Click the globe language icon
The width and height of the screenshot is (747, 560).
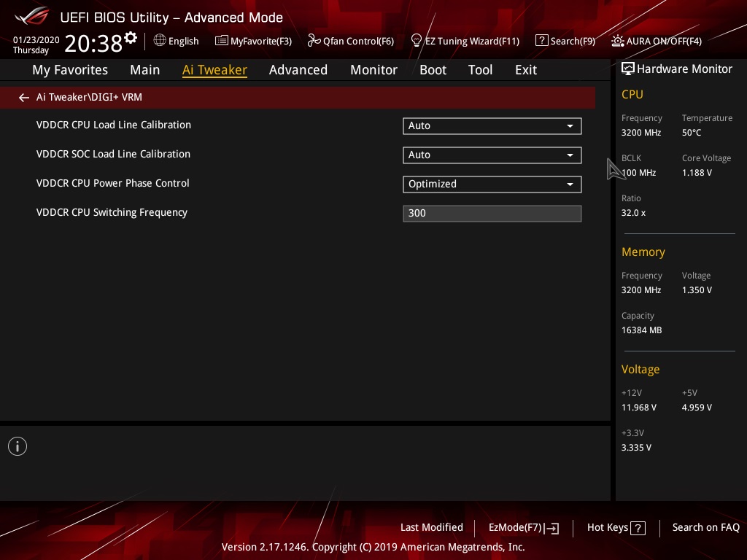[x=160, y=41]
